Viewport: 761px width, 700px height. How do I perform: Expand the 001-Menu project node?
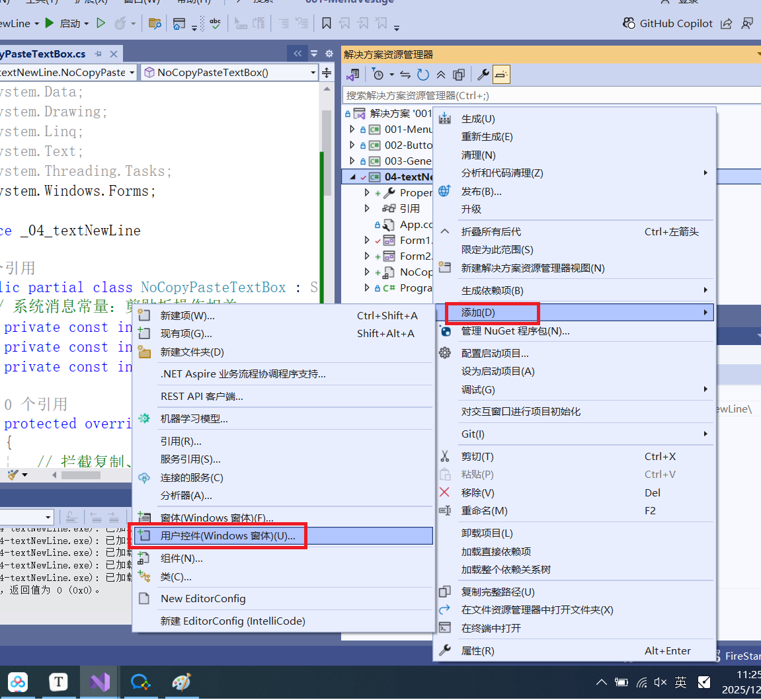[x=352, y=129]
